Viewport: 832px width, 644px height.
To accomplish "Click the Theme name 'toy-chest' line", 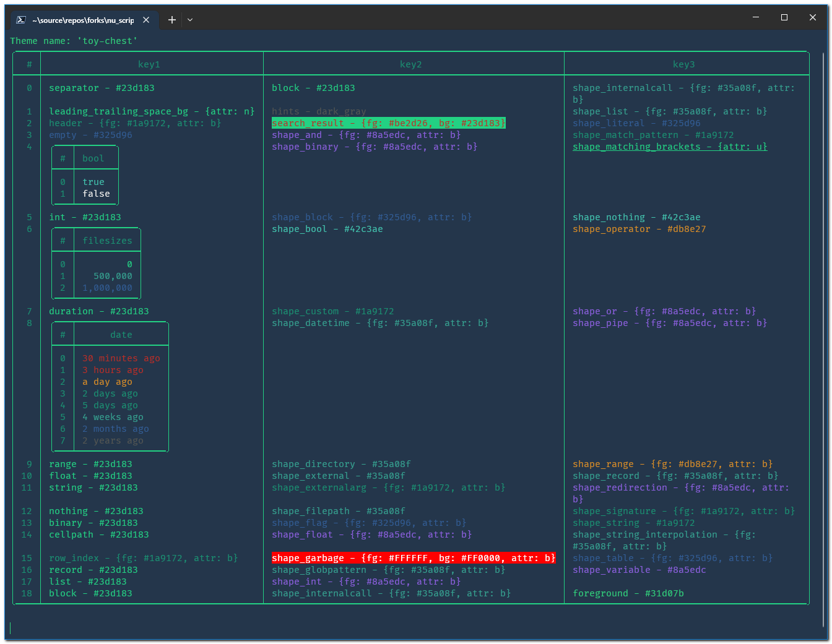I will (x=74, y=41).
